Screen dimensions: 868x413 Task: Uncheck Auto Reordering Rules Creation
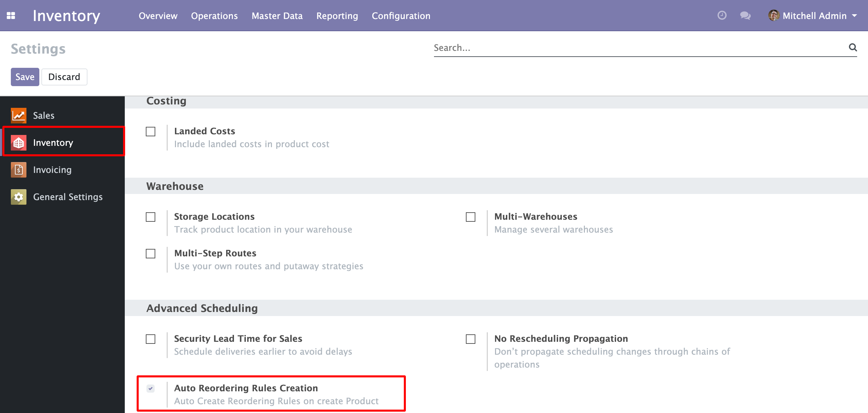click(151, 389)
